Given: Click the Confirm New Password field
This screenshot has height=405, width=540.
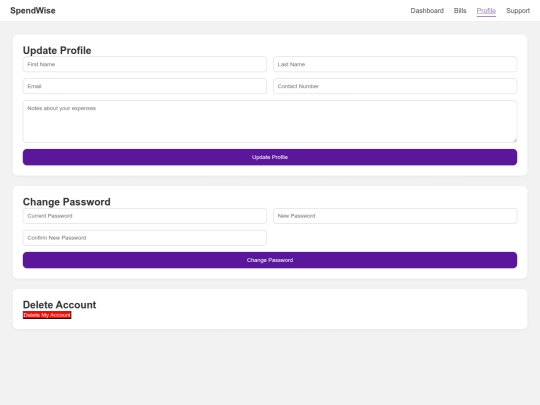Looking at the screenshot, I should click(x=145, y=238).
